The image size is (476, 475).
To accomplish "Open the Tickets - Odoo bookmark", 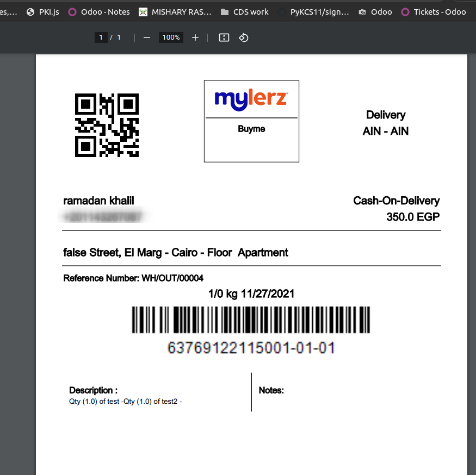I will tap(434, 12).
